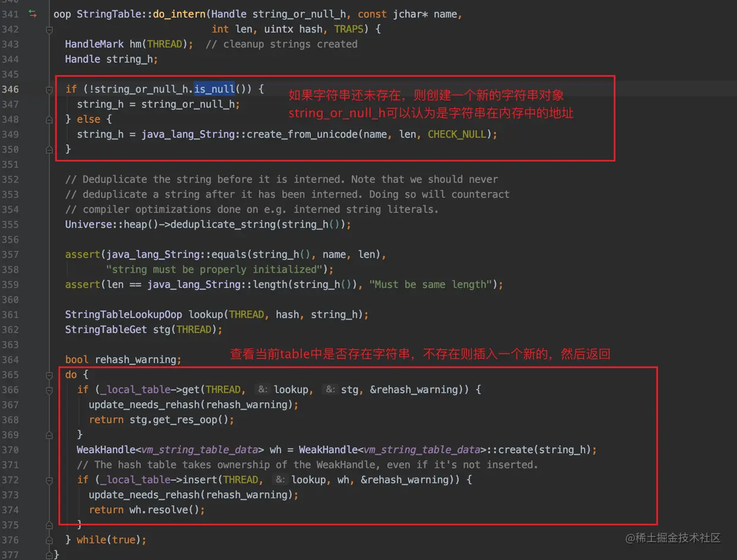Click the TRAPS macro in the function signature

click(348, 29)
